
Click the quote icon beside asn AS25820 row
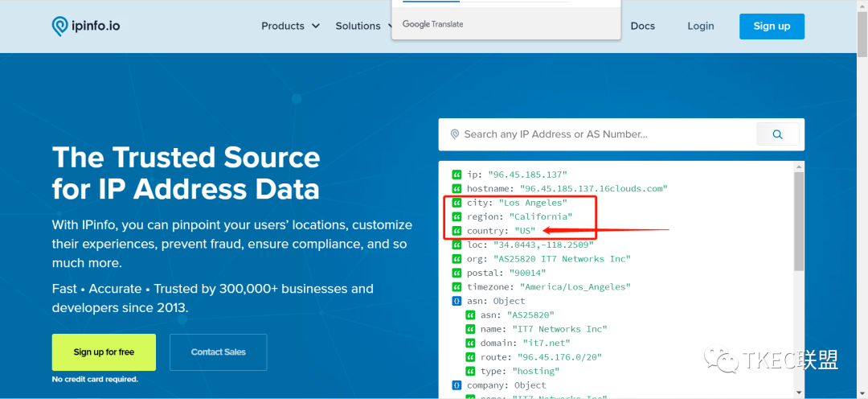470,315
